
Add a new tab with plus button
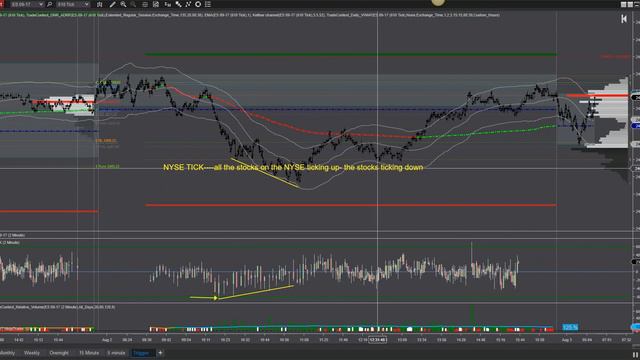(x=160, y=353)
